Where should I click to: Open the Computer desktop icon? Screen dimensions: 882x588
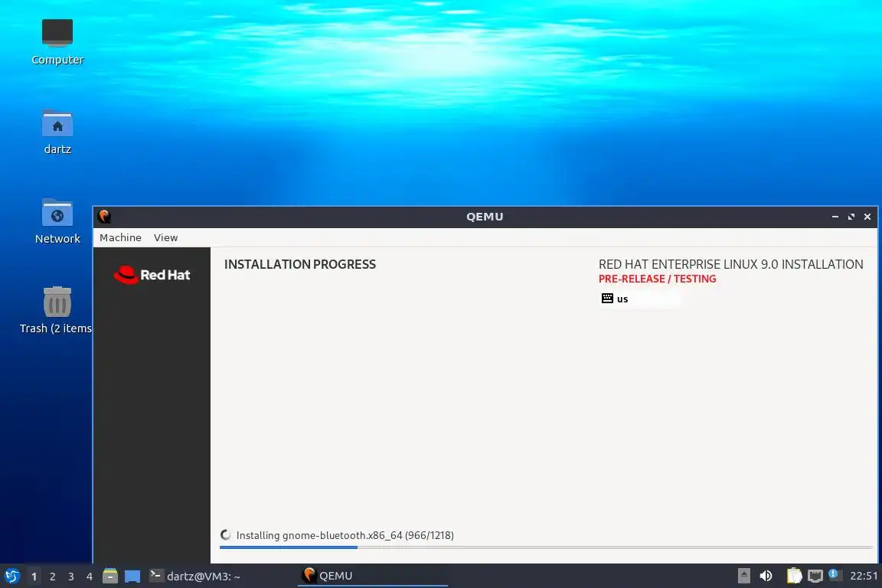[x=57, y=42]
